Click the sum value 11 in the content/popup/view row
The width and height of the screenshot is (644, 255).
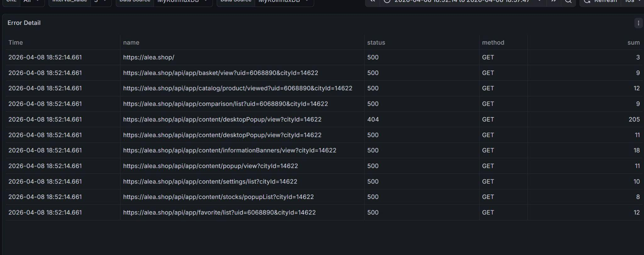pos(637,166)
